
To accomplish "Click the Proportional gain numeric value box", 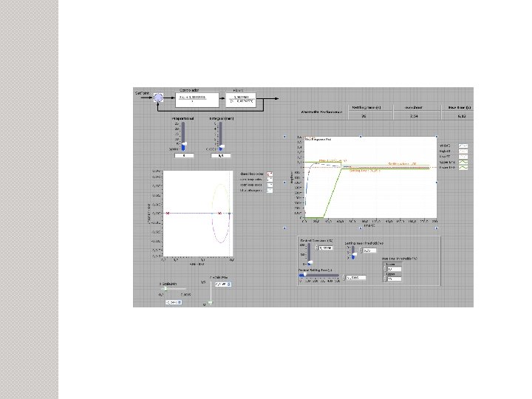I will (184, 155).
